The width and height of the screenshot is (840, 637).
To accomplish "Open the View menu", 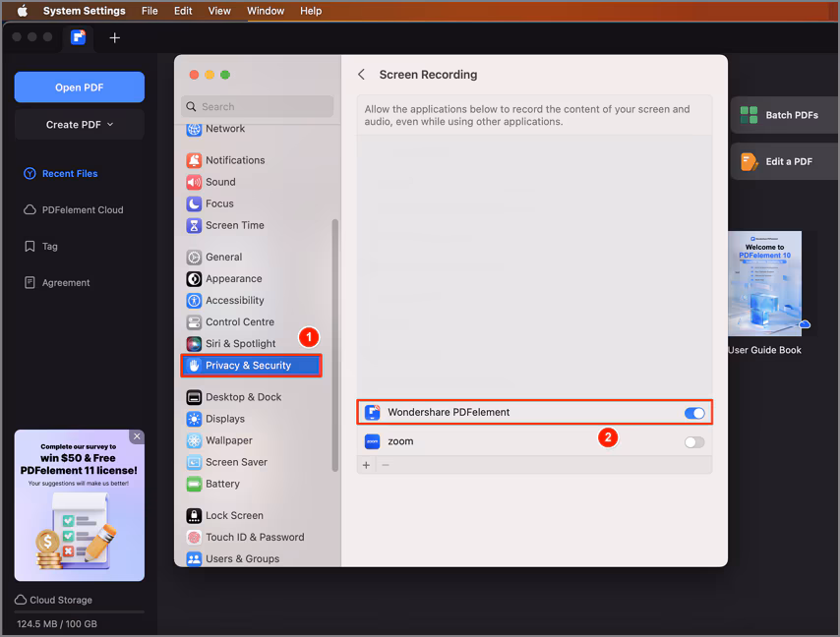I will (x=219, y=11).
